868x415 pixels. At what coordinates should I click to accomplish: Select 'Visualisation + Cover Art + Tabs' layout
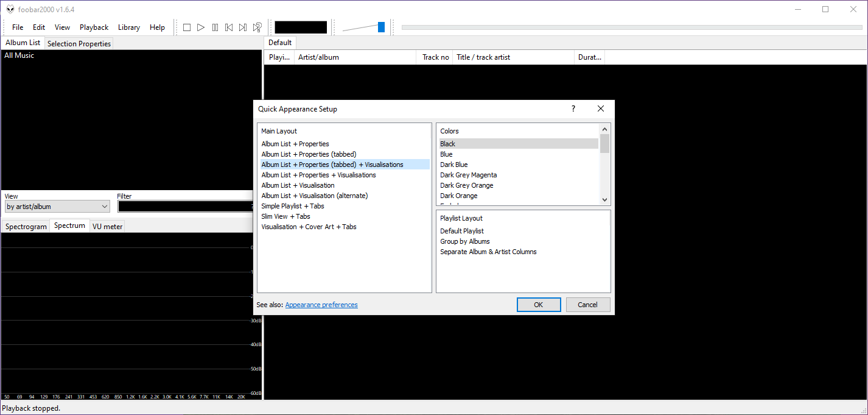pyautogui.click(x=309, y=227)
